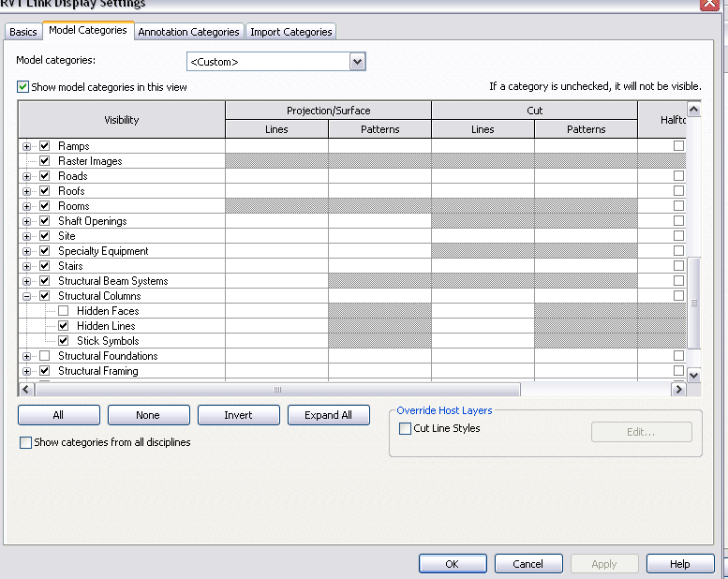Close the RVT Link Display Settings dialog
Image resolution: width=728 pixels, height=579 pixels.
(710, 5)
